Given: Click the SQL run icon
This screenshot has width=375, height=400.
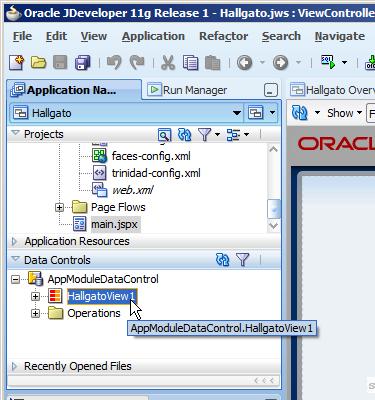Looking at the screenshot, I should pos(328,62).
